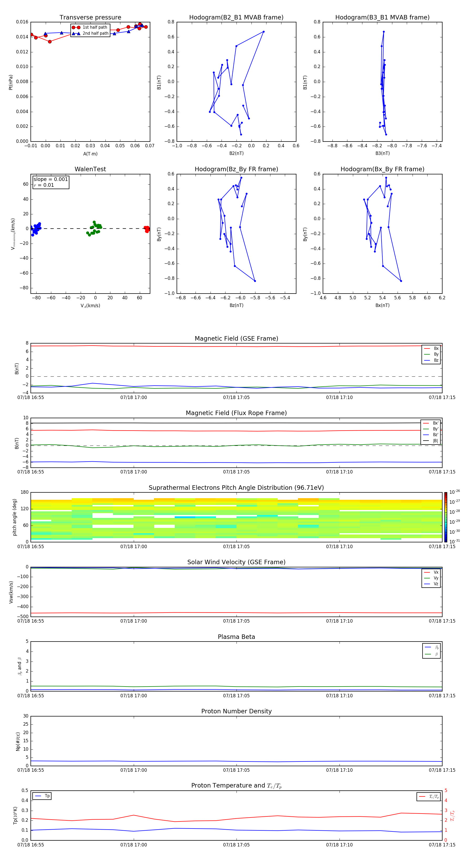Click the "Hodogram(Bz_By FR frame)" title

[x=236, y=169]
